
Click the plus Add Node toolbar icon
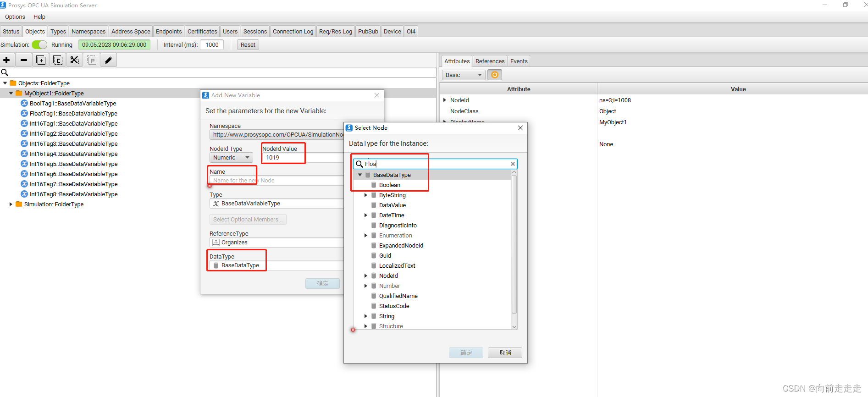tap(6, 60)
